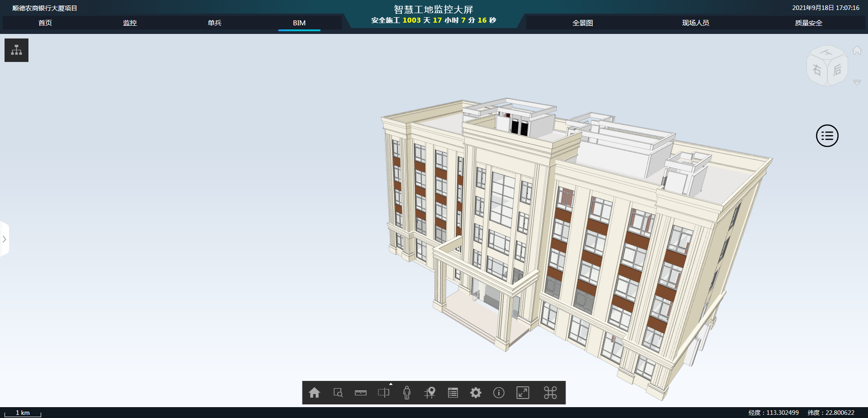This screenshot has width=868, height=418.
Task: Open the section box clipping tool
Action: coord(383,393)
